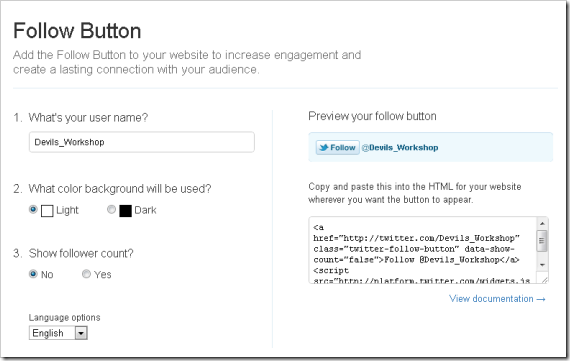Click the 'Language options' label
Viewport: 570px width, 361px height.
(64, 317)
